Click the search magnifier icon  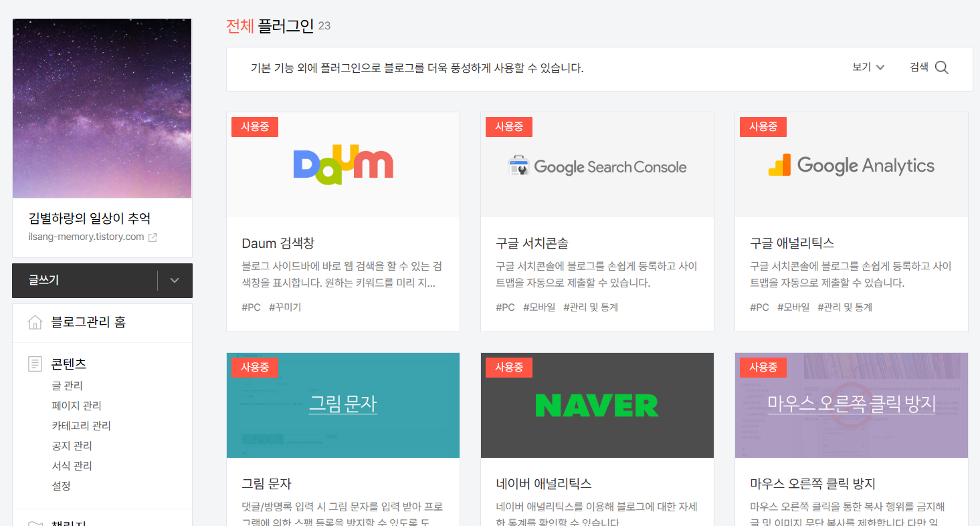point(942,68)
